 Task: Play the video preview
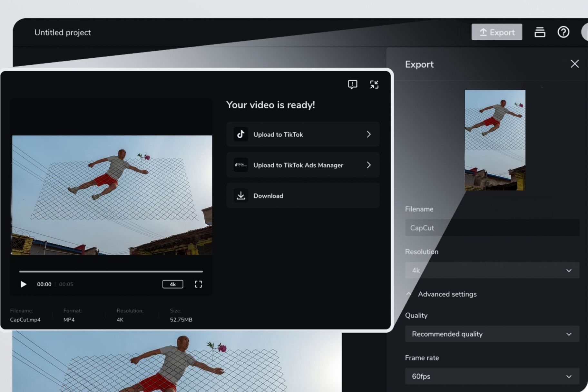coord(23,284)
